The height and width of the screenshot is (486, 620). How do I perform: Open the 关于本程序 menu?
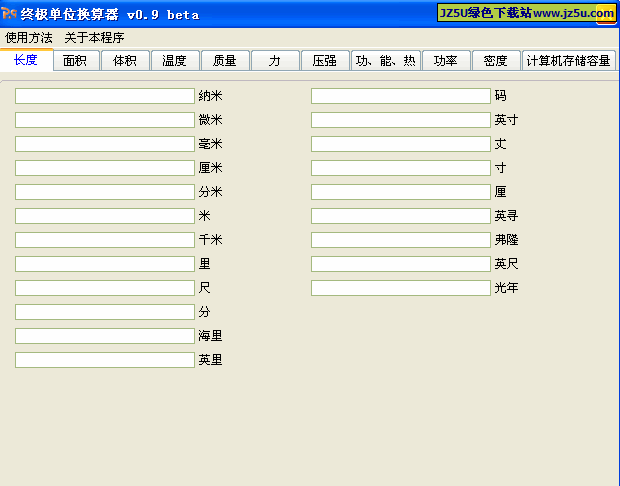click(94, 38)
